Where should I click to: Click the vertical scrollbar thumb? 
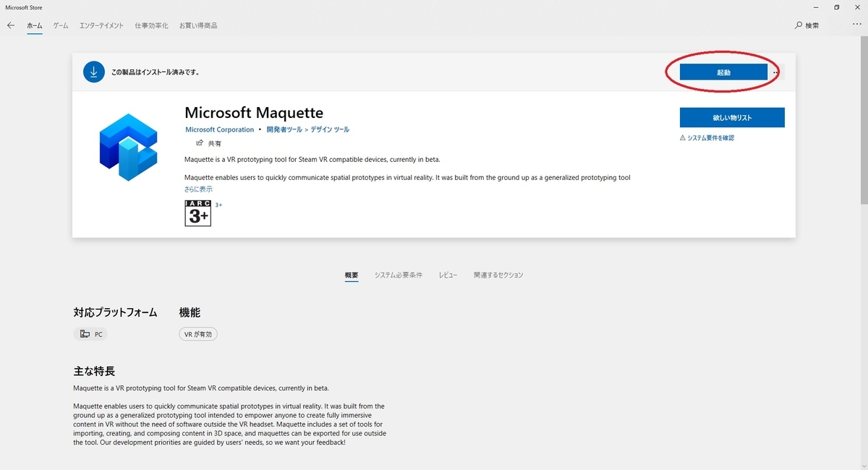pos(864,119)
